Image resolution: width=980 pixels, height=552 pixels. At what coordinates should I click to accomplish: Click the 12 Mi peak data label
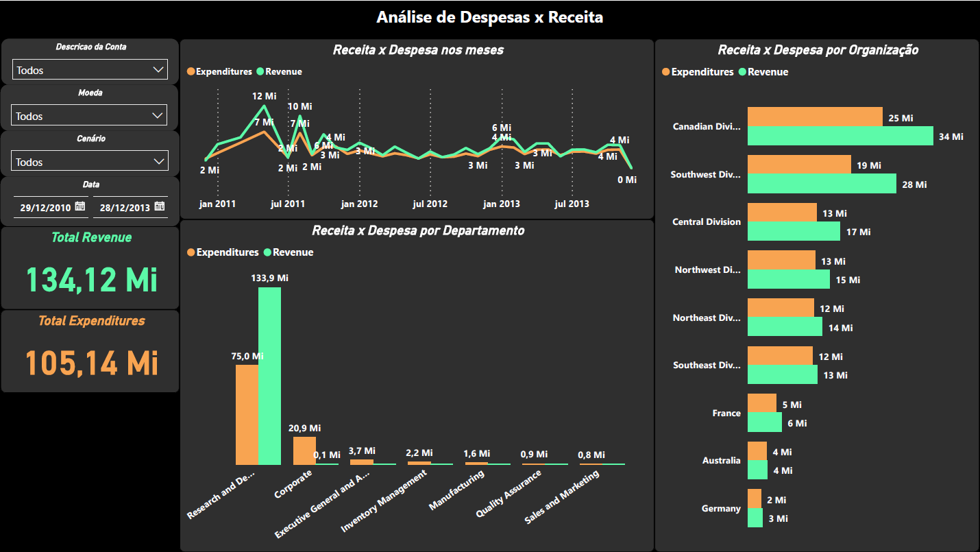(264, 96)
